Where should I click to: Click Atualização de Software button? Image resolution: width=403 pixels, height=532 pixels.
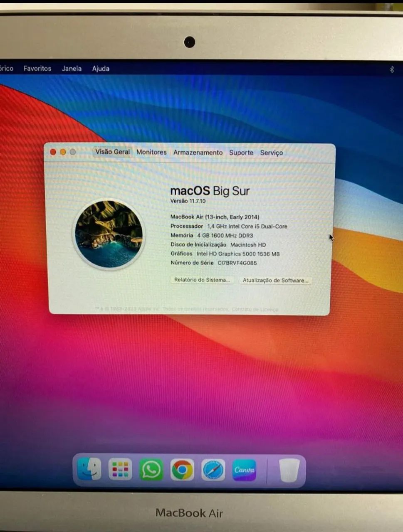pos(275,281)
